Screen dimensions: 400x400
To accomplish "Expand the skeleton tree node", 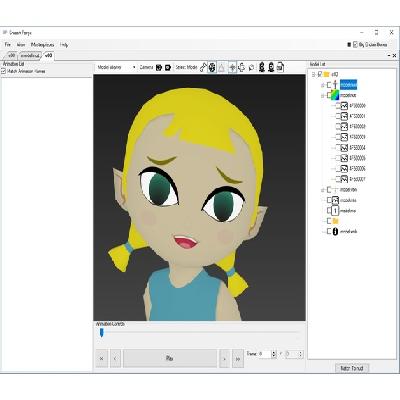I will pos(322,85).
